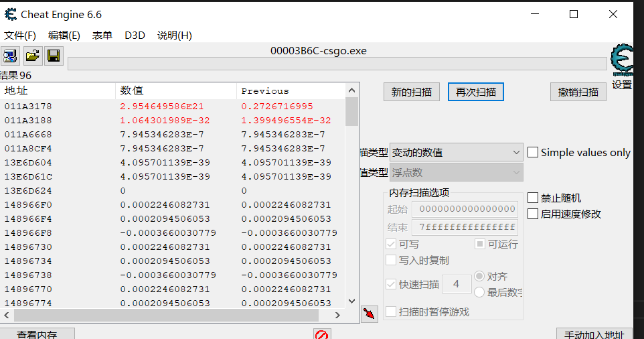Click 手动加入地址 button
Image resolution: width=644 pixels, height=339 pixels.
pos(594,334)
